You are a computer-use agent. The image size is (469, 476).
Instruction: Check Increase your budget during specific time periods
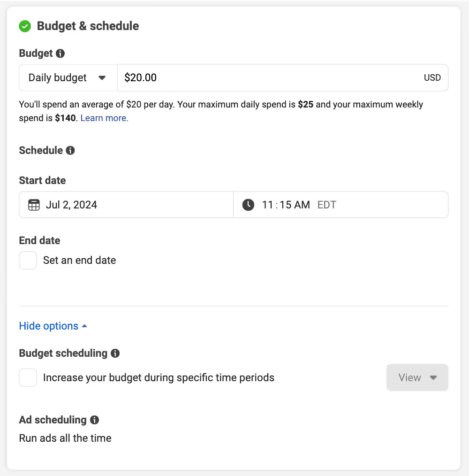coord(28,378)
